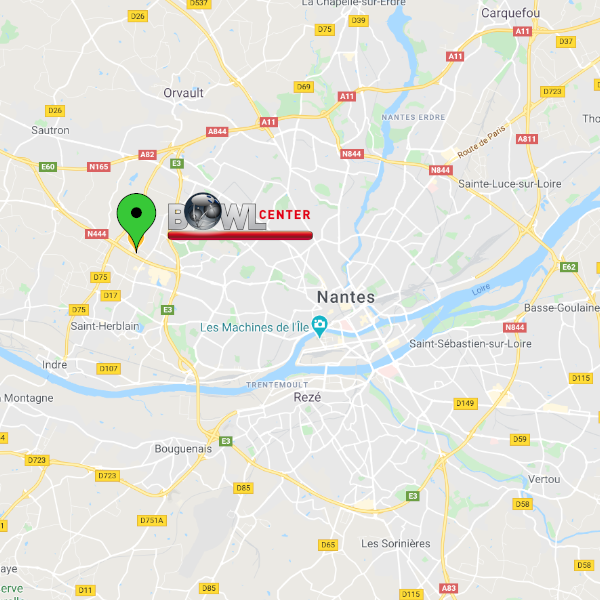Click the green location pin marker
This screenshot has height=600, width=600.
(136, 222)
